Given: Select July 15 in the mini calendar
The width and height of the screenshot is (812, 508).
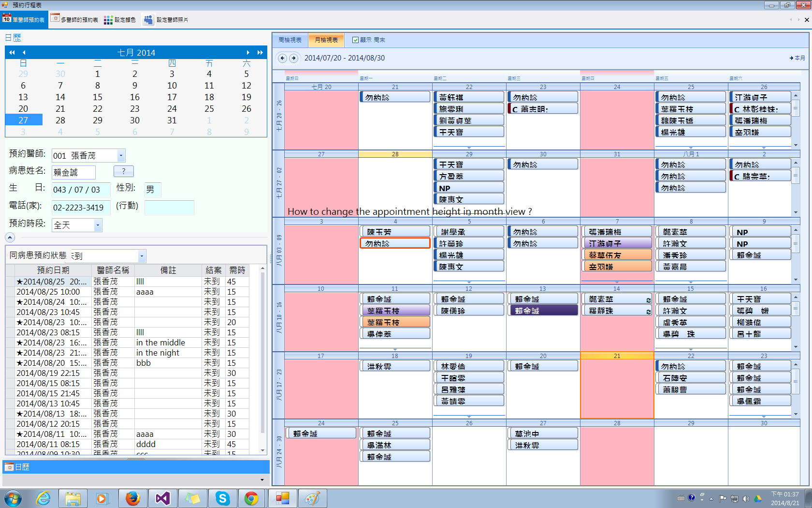Looking at the screenshot, I should 98,97.
